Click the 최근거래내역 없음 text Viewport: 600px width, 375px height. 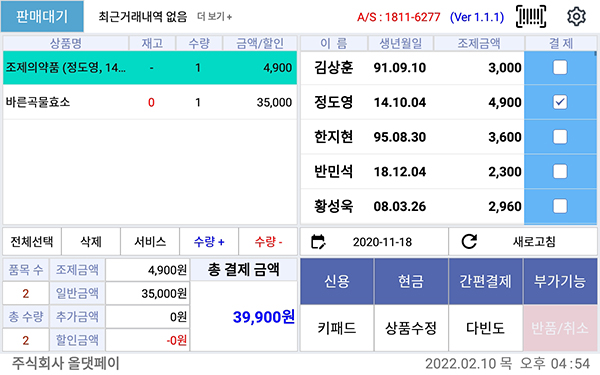[143, 16]
